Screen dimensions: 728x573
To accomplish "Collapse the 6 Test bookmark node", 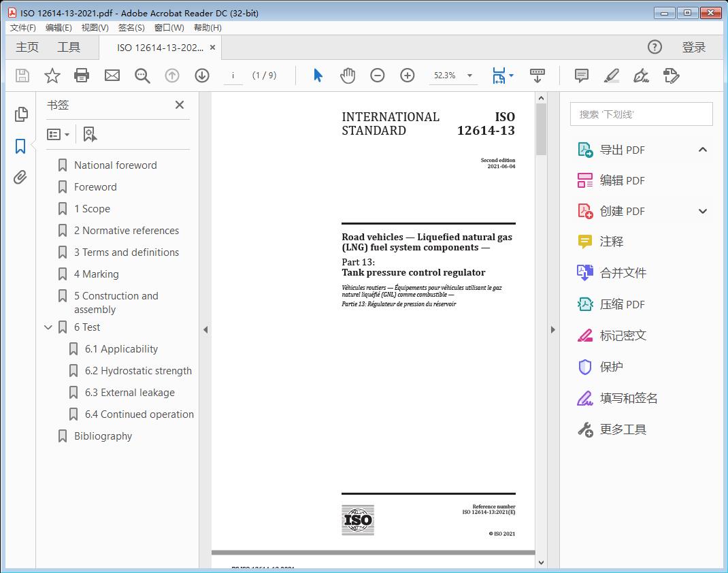I will point(48,327).
